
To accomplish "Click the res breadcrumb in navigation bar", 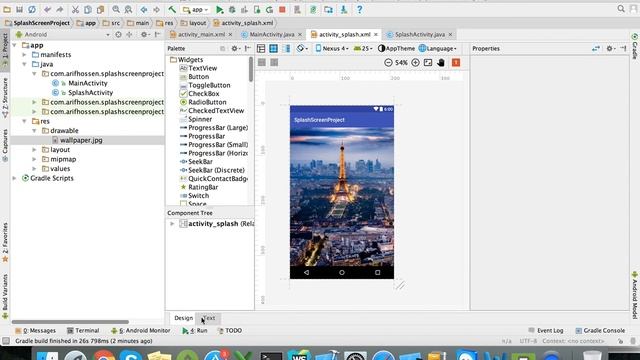I will point(165,23).
